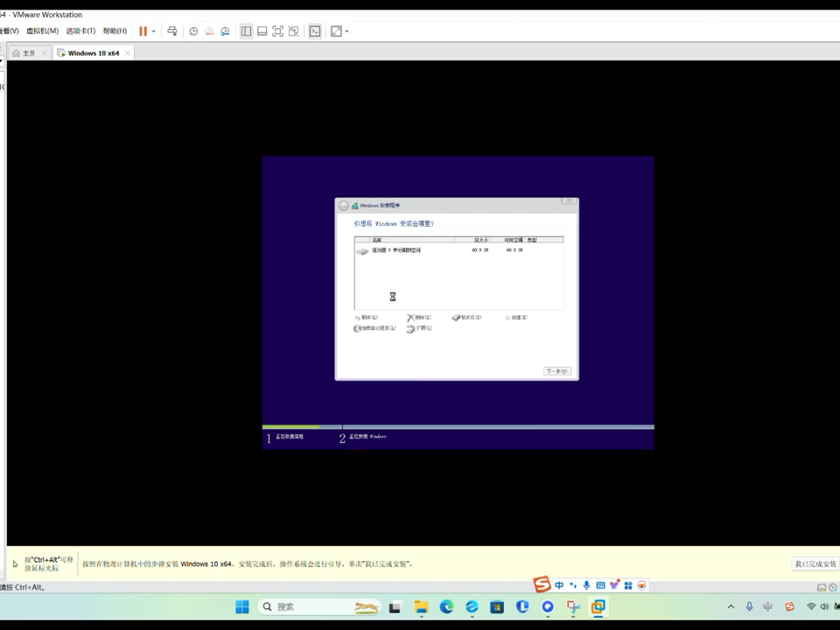Image resolution: width=840 pixels, height=630 pixels.
Task: Expand hidden icons chevron in the taskbar
Action: point(731,606)
